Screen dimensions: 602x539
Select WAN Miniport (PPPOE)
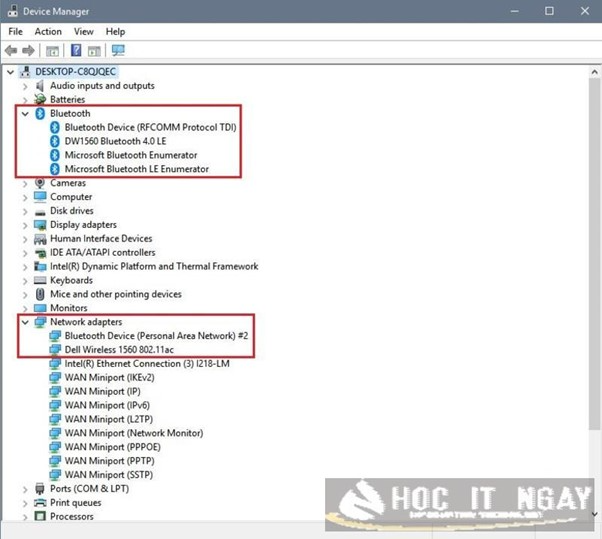pyautogui.click(x=112, y=447)
